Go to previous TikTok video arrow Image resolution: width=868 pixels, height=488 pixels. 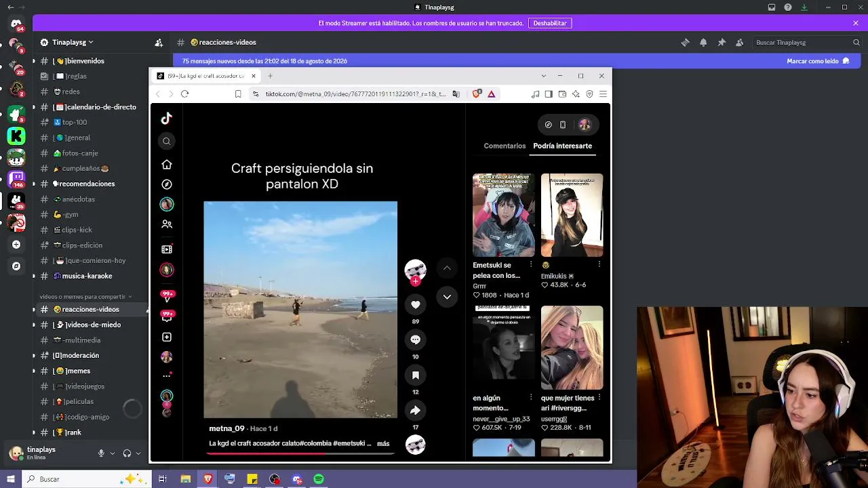447,268
